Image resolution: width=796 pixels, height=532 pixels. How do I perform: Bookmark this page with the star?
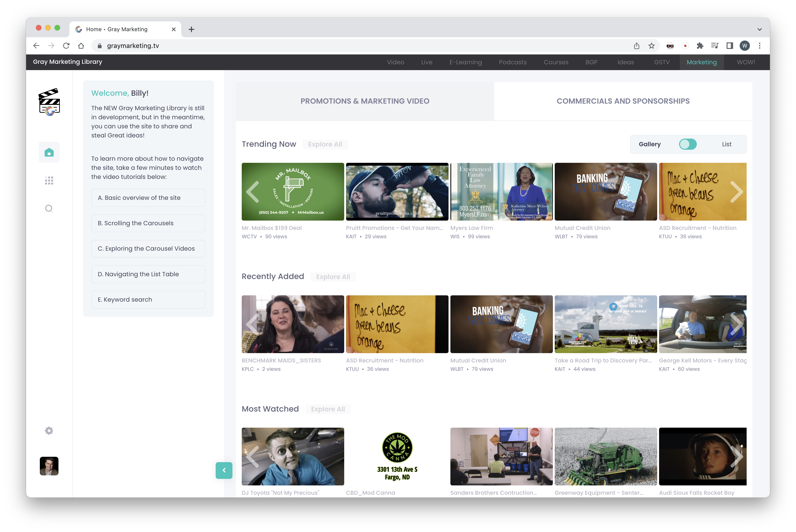tap(652, 46)
